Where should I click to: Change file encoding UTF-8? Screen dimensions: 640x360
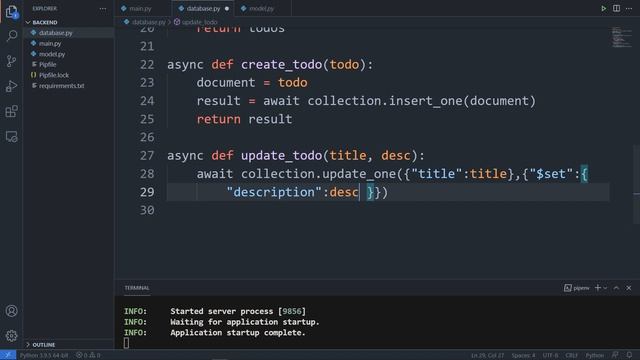[x=550, y=355]
